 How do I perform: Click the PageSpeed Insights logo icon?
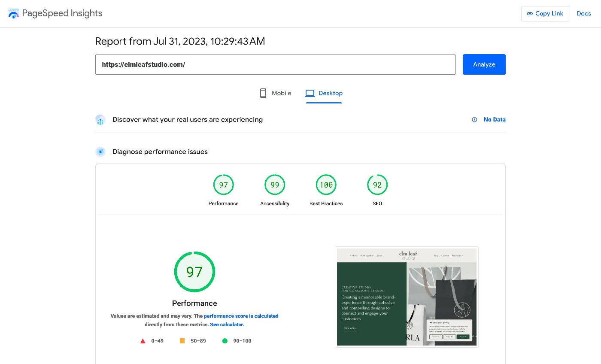(x=14, y=14)
